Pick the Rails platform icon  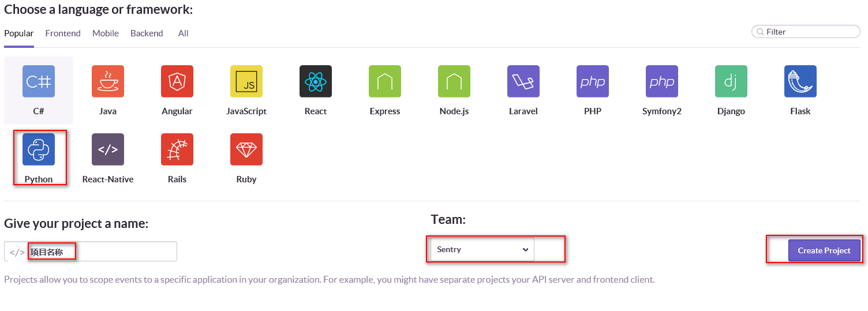177,149
